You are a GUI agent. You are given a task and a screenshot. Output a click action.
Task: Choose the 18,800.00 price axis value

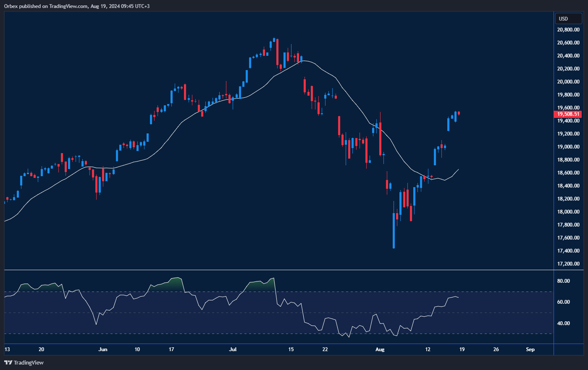pos(568,160)
